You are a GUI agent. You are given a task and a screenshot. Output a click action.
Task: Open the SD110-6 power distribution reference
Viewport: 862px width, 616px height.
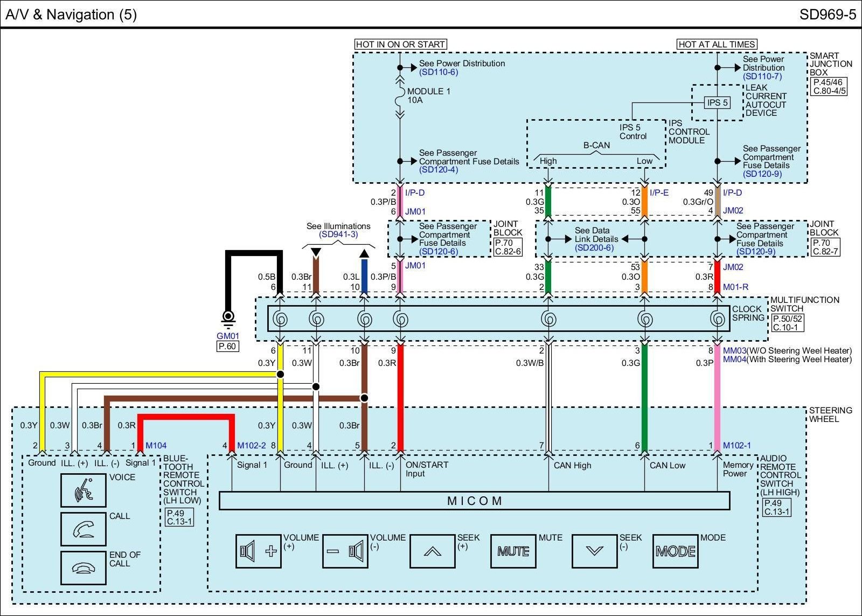click(439, 72)
